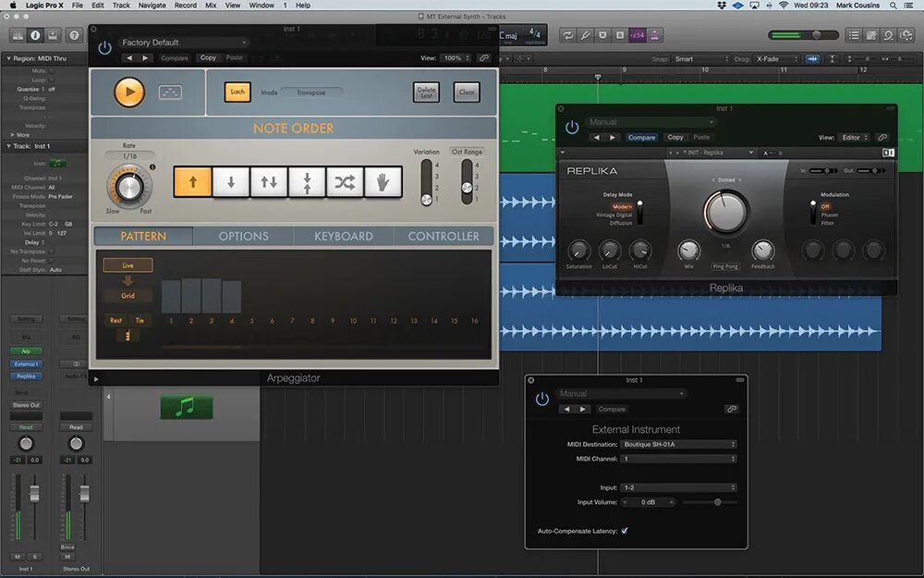
Task: Open the Drag X-Fade dropdown
Action: (777, 59)
